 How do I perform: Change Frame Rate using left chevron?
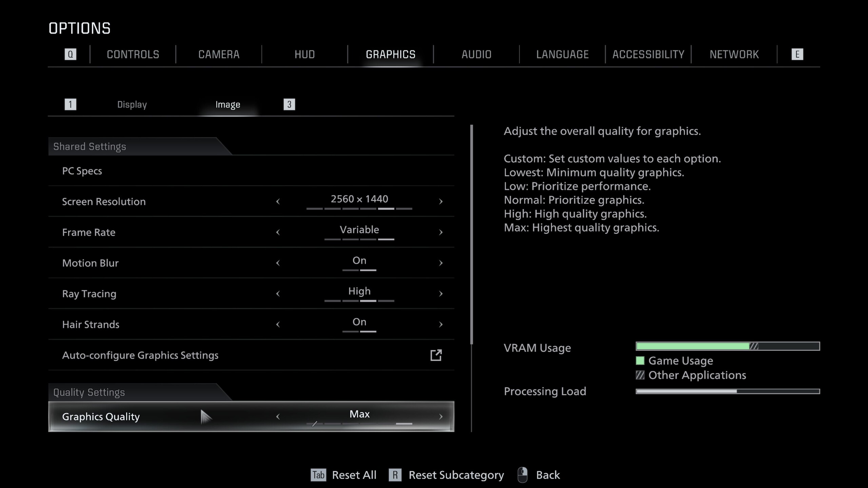pos(278,232)
